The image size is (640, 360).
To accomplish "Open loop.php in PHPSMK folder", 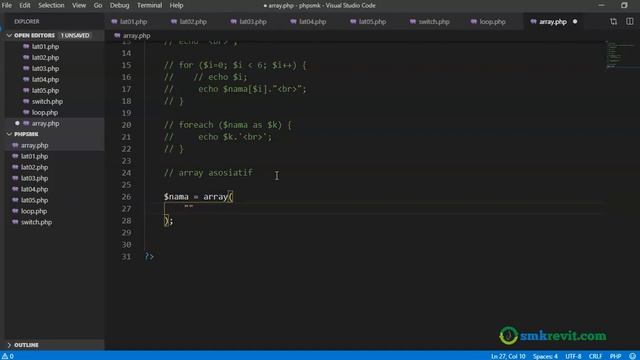I will click(34, 211).
